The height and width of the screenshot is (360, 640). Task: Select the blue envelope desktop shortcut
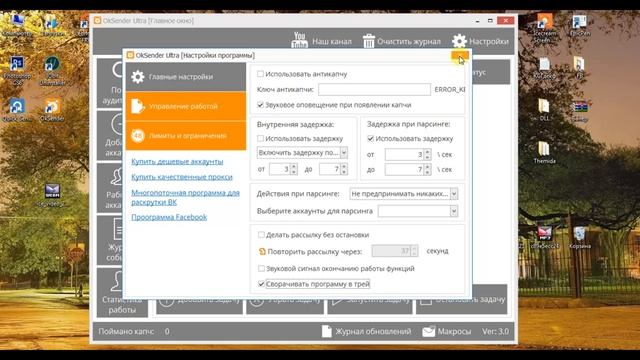tap(52, 194)
